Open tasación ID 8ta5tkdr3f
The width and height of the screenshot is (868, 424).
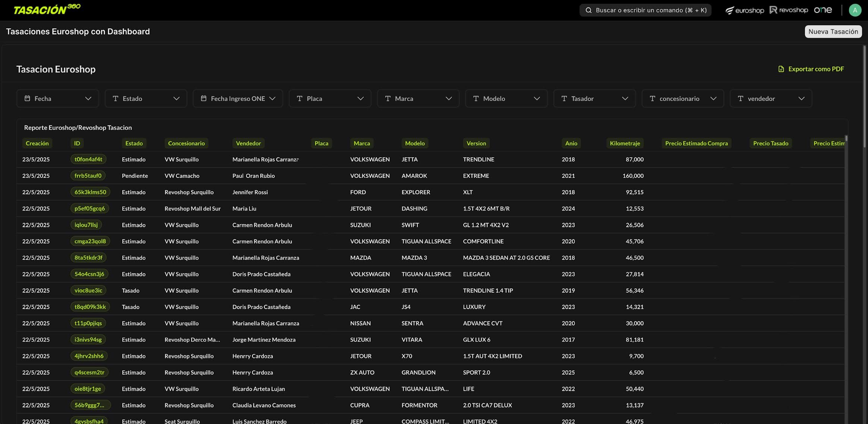(88, 258)
